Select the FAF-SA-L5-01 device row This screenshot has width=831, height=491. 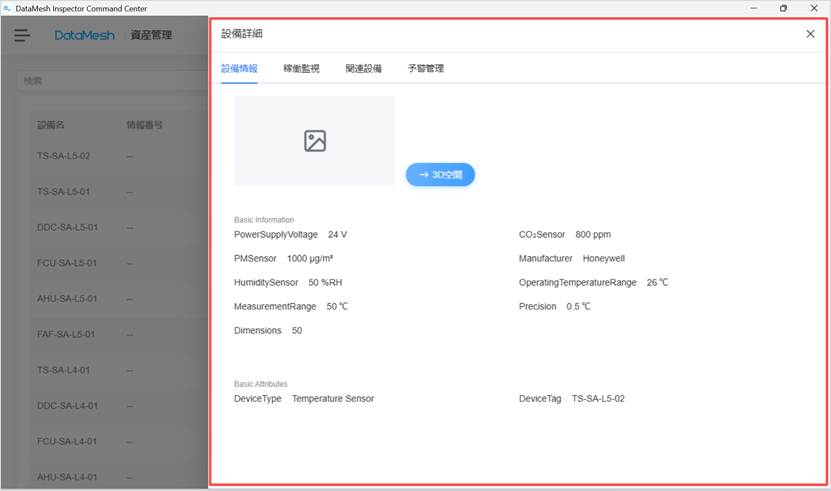click(x=66, y=334)
